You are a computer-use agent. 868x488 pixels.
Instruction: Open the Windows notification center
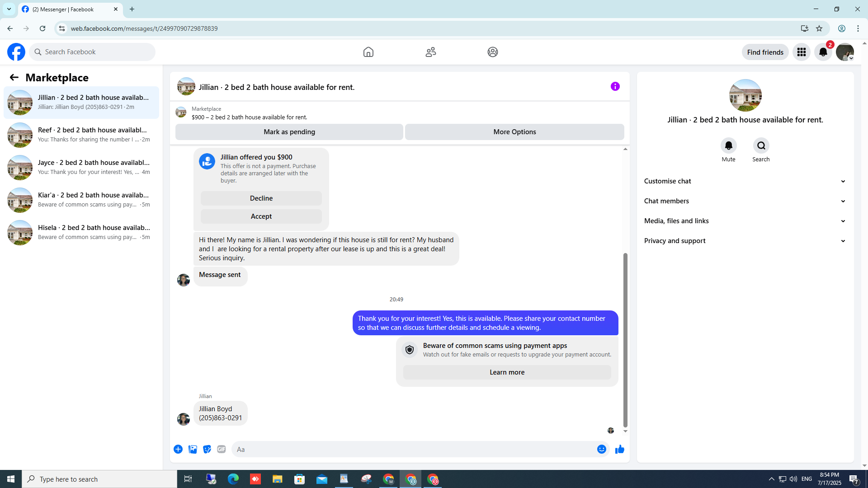(x=854, y=479)
